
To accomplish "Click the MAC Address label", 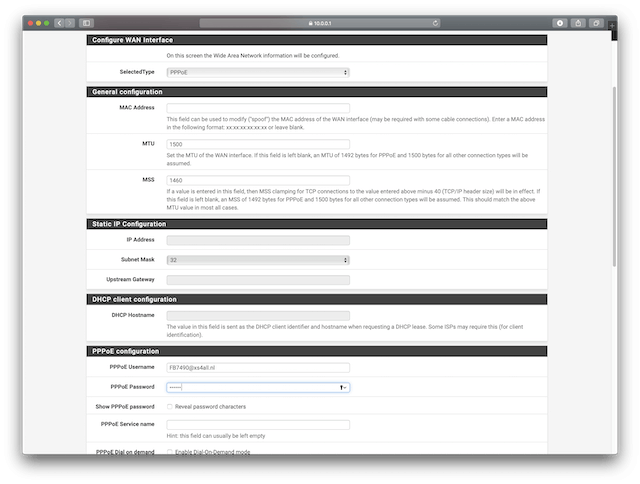I will (137, 107).
